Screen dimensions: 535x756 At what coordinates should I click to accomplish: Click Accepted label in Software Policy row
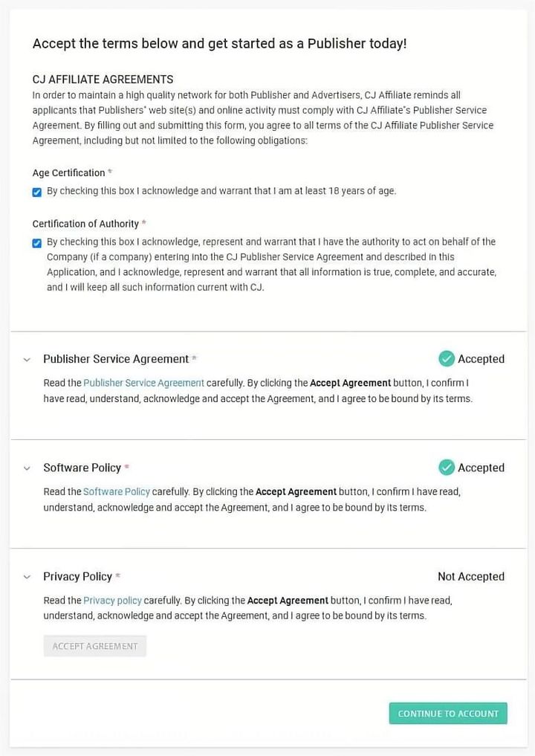click(x=481, y=468)
